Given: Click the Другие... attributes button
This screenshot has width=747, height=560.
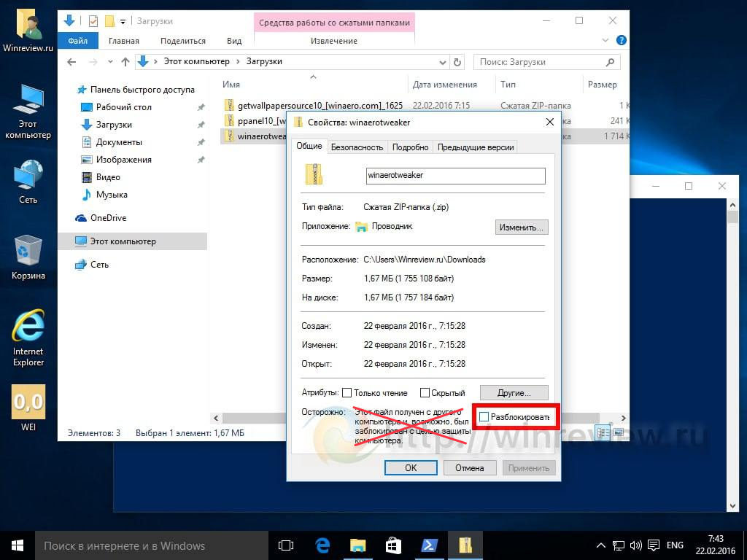Looking at the screenshot, I should pos(514,393).
